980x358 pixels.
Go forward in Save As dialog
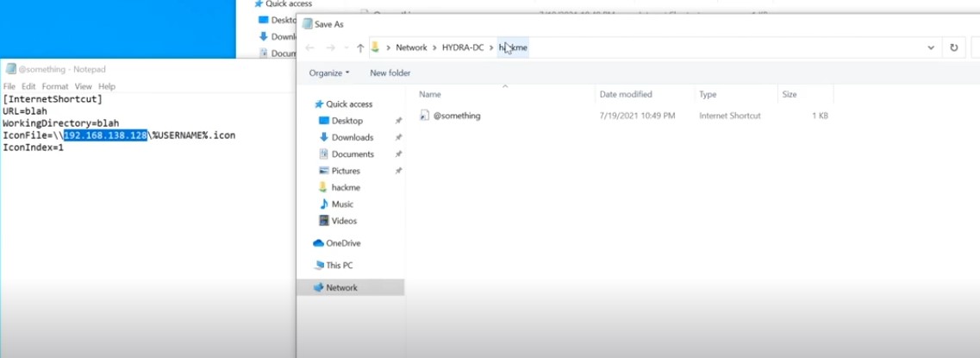pyautogui.click(x=331, y=47)
